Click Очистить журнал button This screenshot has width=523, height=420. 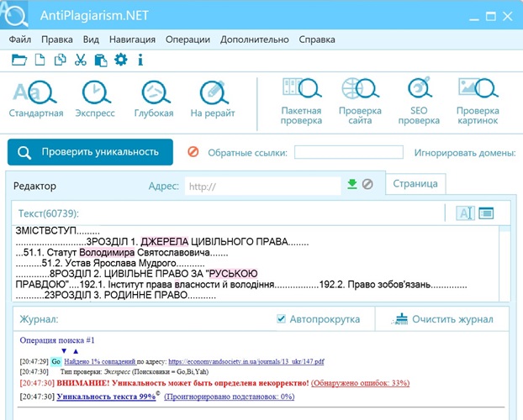pyautogui.click(x=442, y=319)
